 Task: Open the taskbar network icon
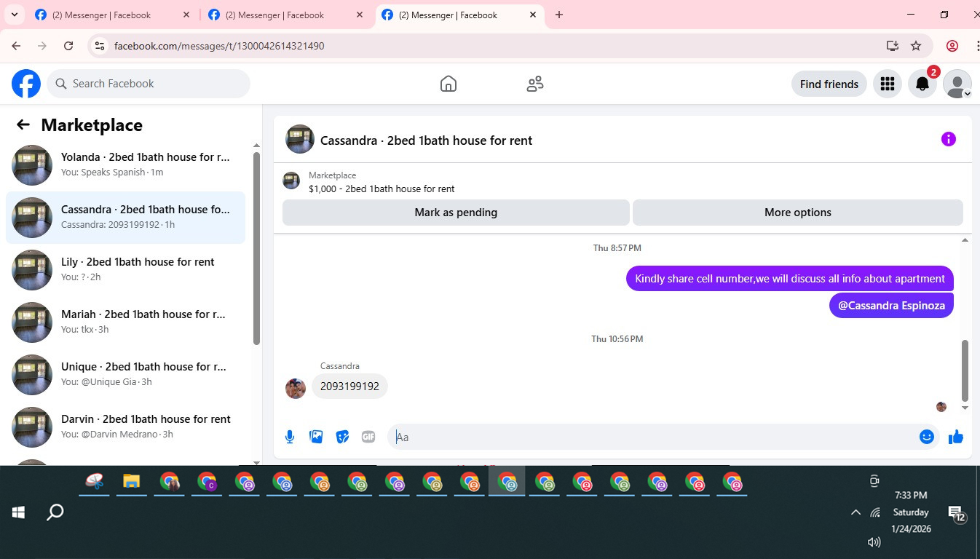[875, 512]
